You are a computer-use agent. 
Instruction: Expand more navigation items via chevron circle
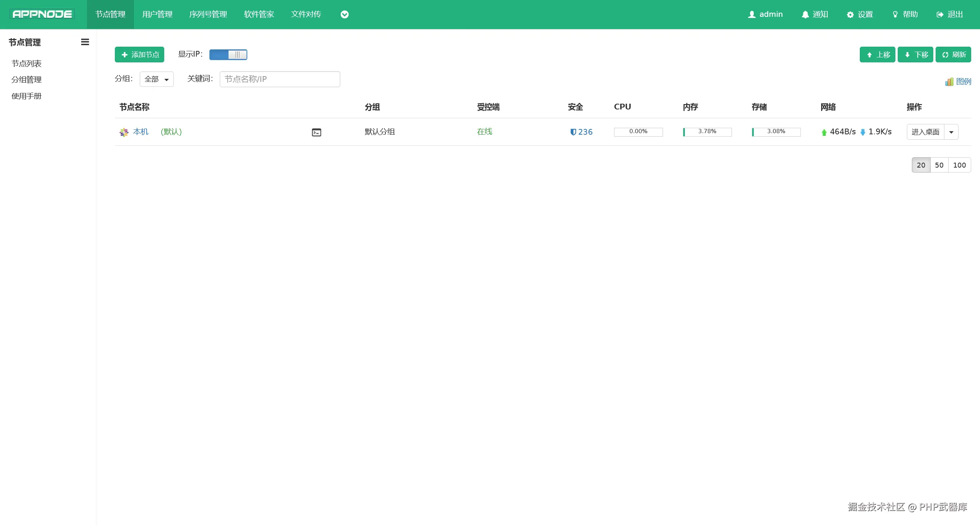345,15
